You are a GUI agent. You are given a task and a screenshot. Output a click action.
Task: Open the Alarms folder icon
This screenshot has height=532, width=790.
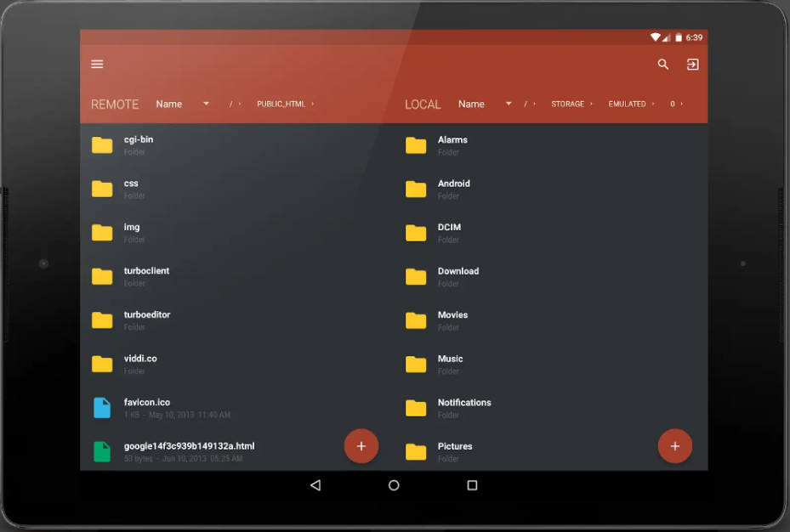point(416,145)
